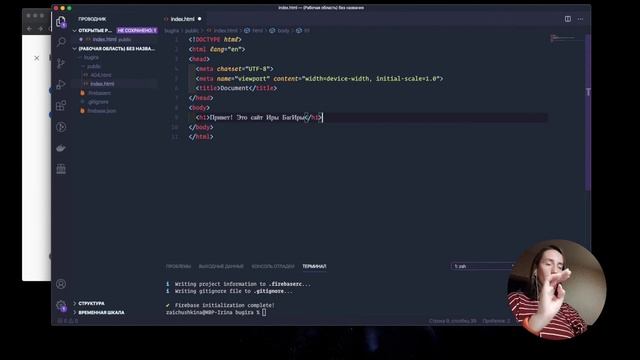Switch to the КОНСОЛЬ ОТЛАДКИ panel tab

click(273, 266)
